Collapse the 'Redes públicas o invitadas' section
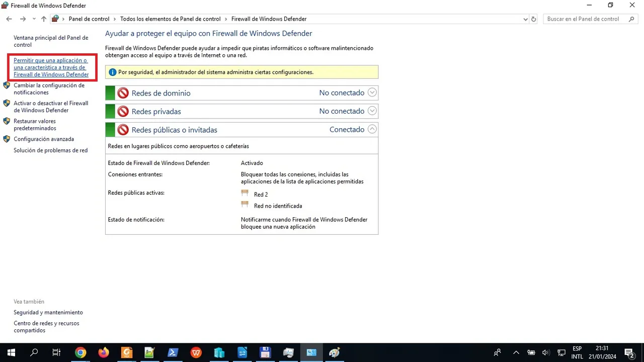The width and height of the screenshot is (644, 362). click(372, 129)
